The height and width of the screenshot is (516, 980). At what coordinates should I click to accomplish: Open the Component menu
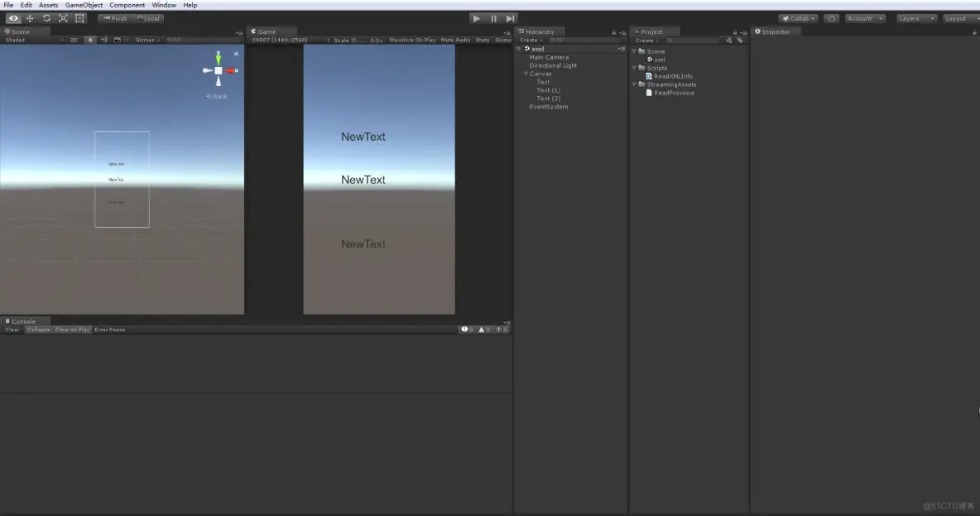pyautogui.click(x=127, y=5)
